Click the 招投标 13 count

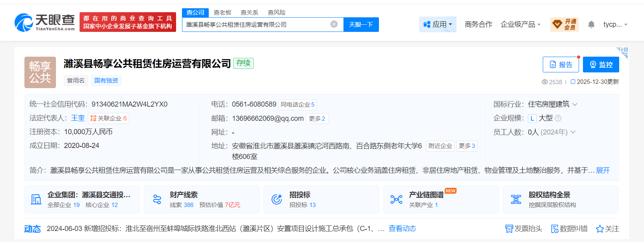303,205
